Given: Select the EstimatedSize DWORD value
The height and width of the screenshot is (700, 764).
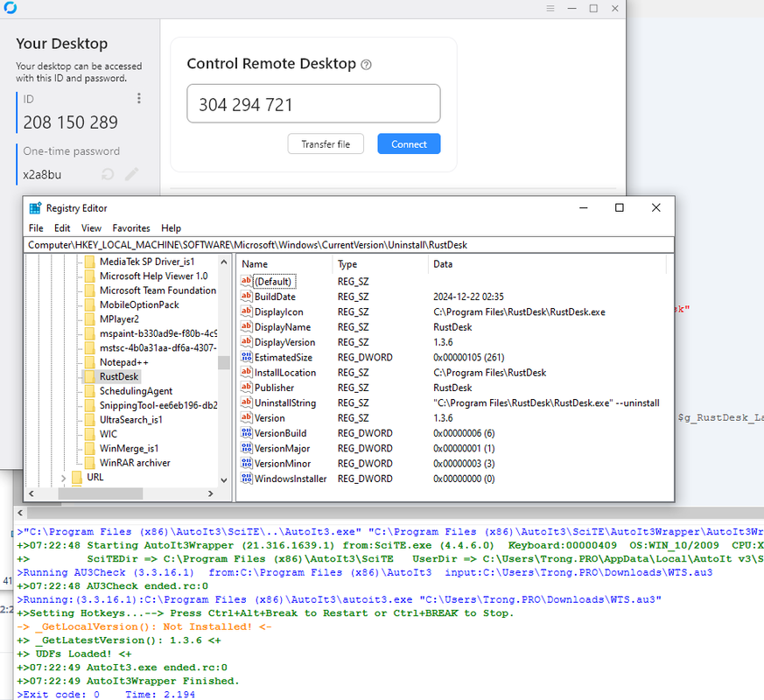Looking at the screenshot, I should point(283,357).
